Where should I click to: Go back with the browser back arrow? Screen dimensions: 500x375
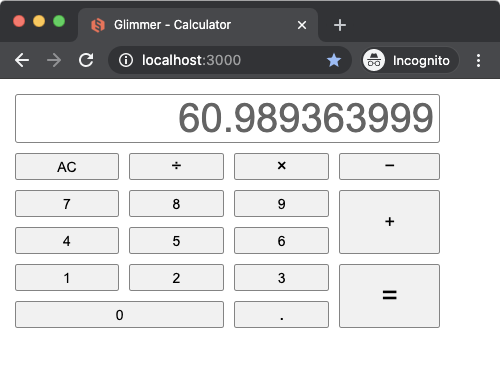click(22, 60)
